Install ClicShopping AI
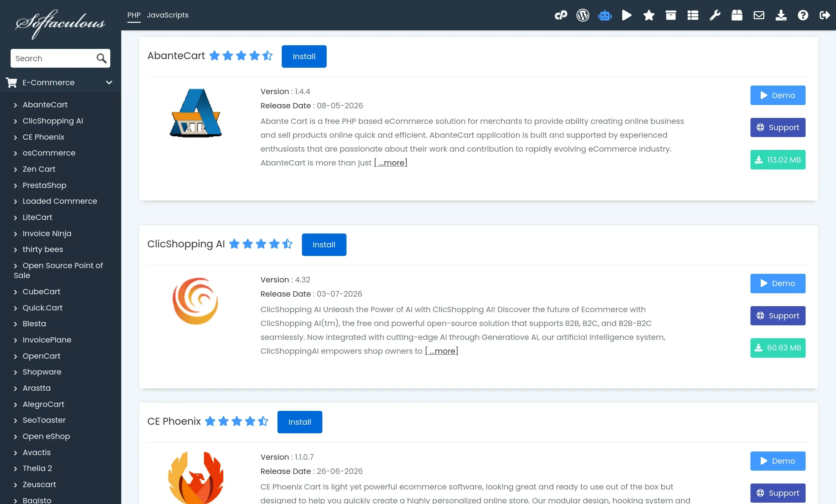836x504 pixels. [324, 244]
